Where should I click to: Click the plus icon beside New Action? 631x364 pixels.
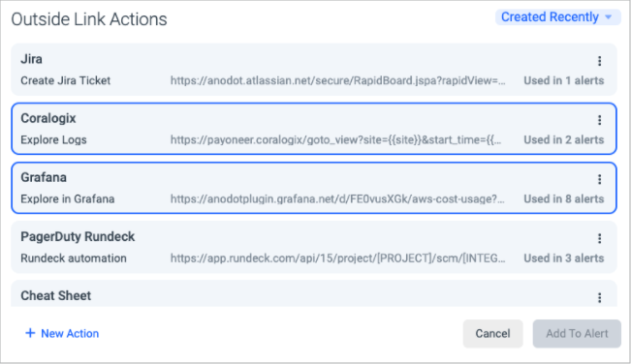click(30, 333)
